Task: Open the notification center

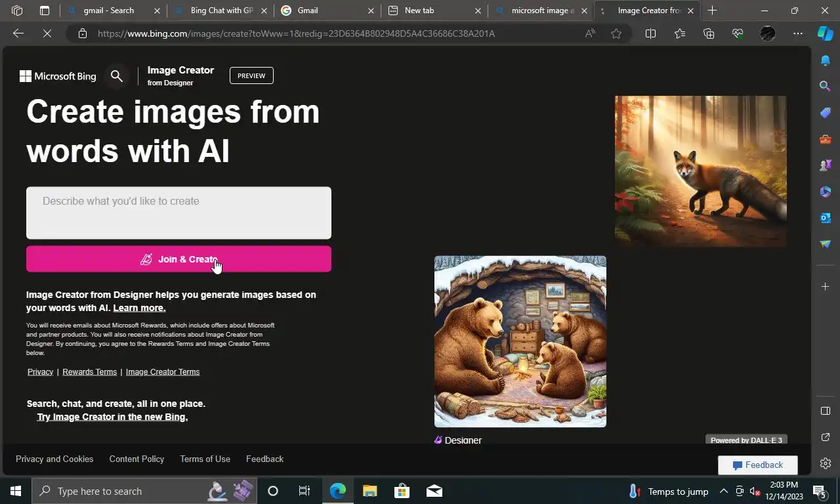Action: [820, 491]
